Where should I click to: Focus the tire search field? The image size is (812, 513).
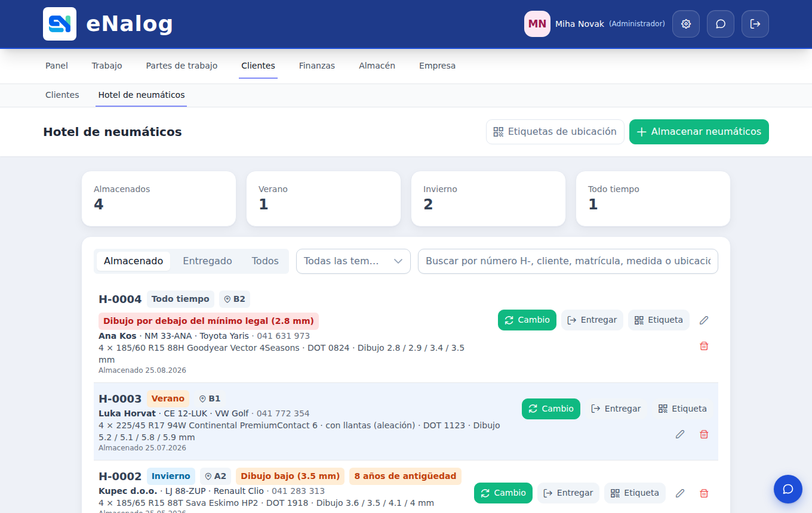(568, 261)
